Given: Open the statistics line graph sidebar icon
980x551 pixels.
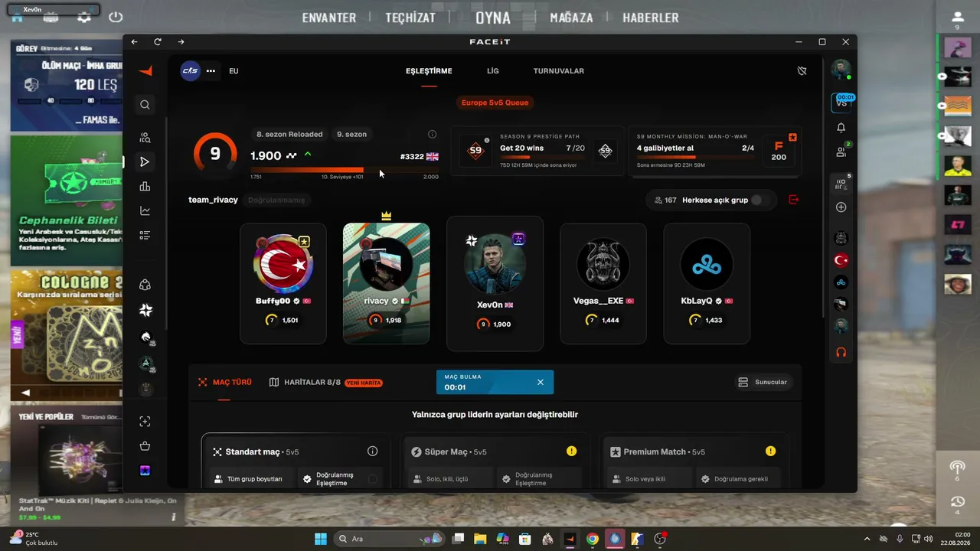Looking at the screenshot, I should [x=145, y=210].
